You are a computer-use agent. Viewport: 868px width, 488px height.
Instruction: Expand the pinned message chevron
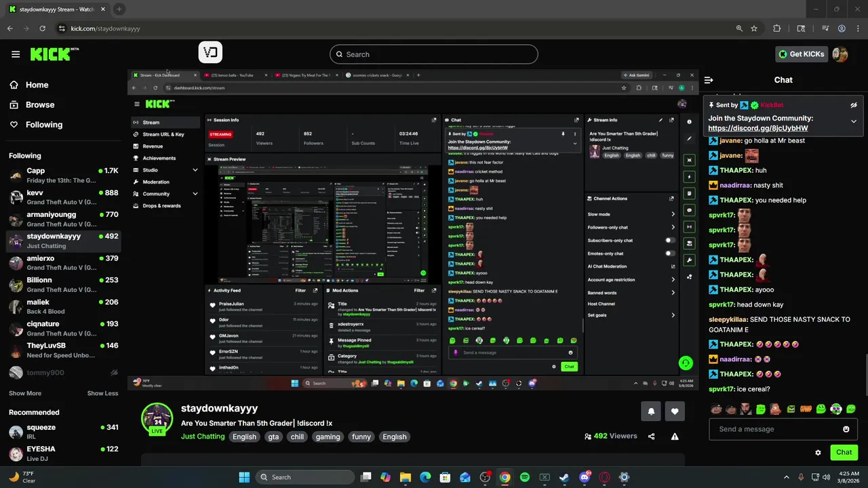[x=854, y=121]
